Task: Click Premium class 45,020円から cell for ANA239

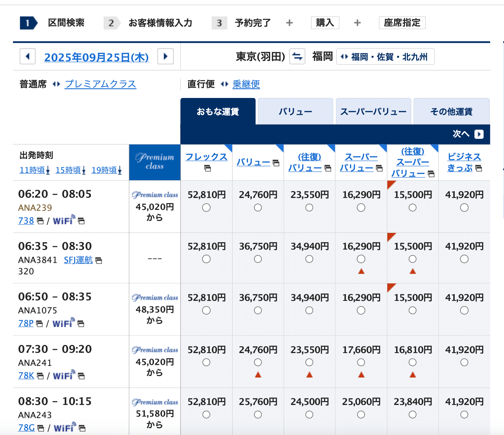Action: tap(155, 207)
